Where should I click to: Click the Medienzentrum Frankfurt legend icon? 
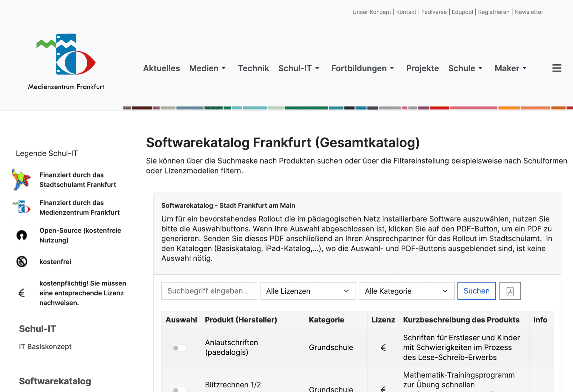coord(21,207)
